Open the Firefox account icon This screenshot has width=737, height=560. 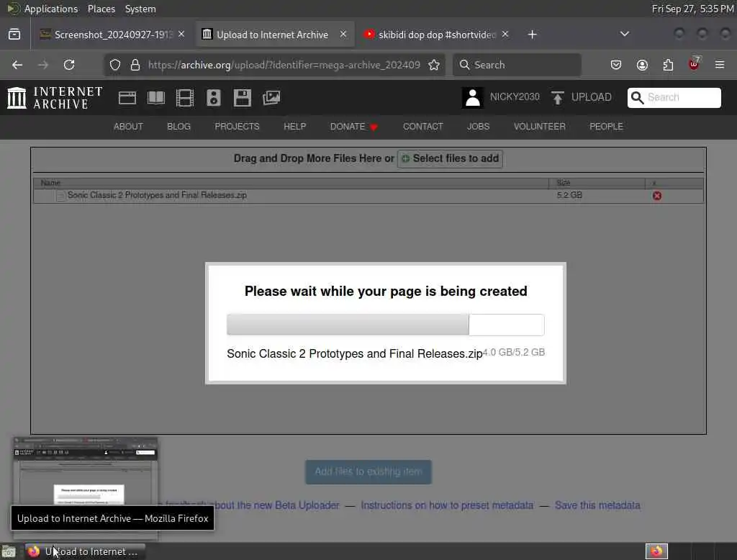[642, 65]
